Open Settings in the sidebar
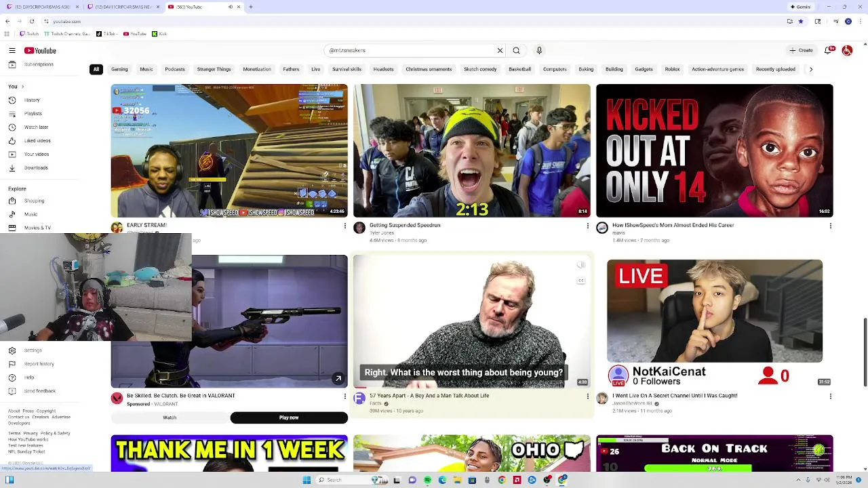Image resolution: width=868 pixels, height=488 pixels. coord(31,350)
